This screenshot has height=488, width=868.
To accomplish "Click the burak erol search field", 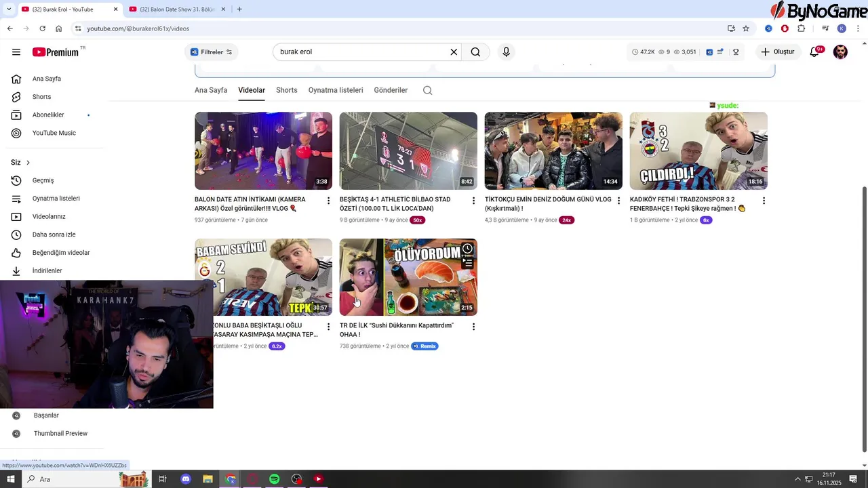I will tap(363, 52).
